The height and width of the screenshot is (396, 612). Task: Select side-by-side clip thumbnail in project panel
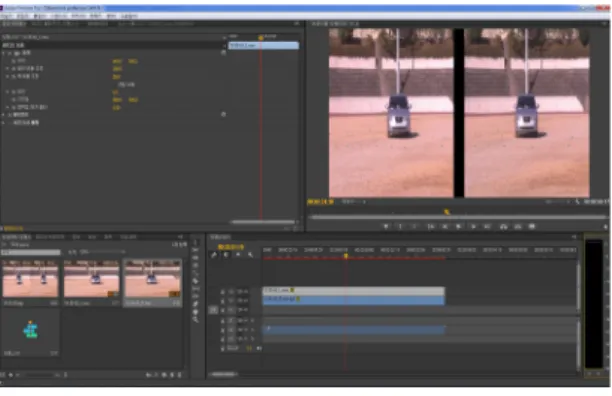coord(30,279)
